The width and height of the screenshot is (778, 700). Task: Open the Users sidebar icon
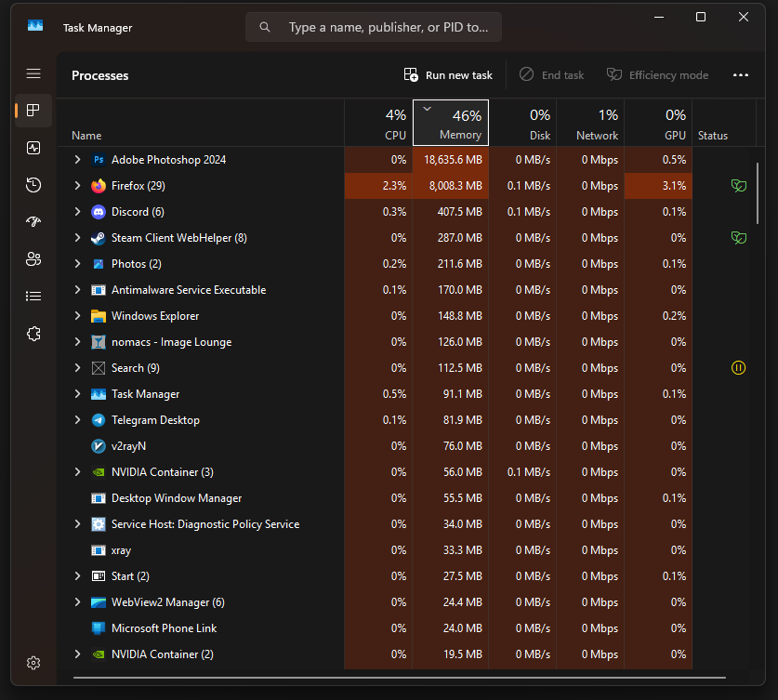pos(33,259)
